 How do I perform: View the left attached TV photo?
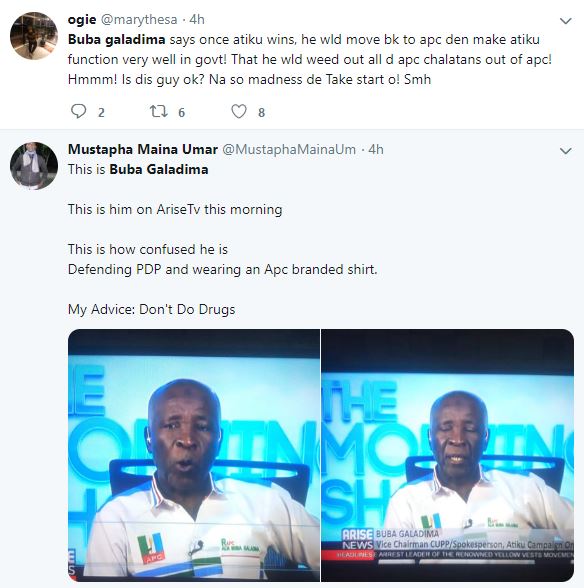click(194, 455)
